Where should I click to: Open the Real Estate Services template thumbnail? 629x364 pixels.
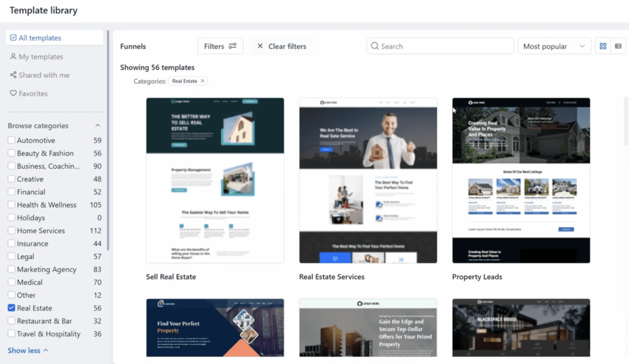368,180
